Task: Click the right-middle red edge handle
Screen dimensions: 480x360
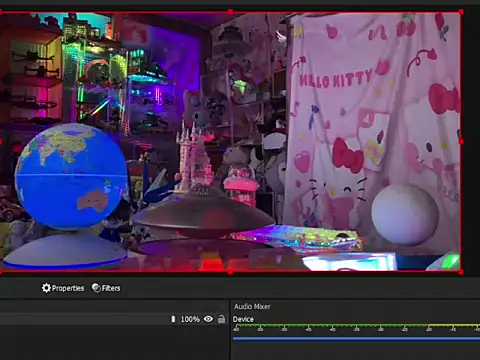Action: pyautogui.click(x=461, y=142)
